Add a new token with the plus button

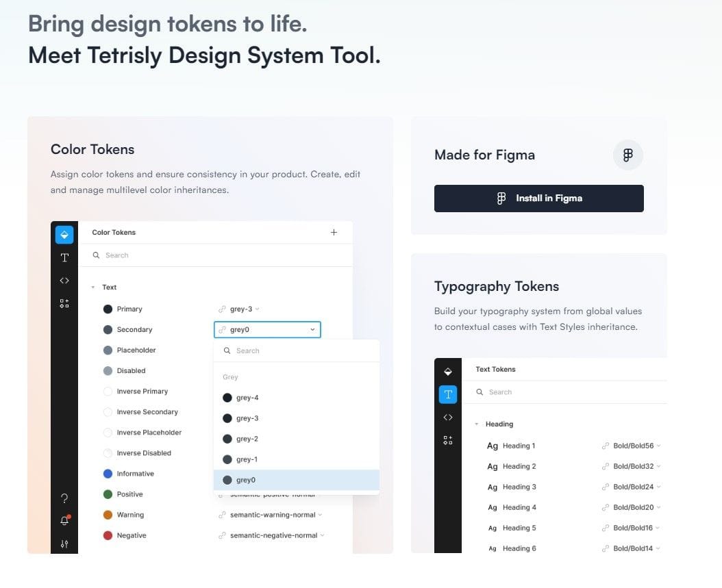coord(334,232)
